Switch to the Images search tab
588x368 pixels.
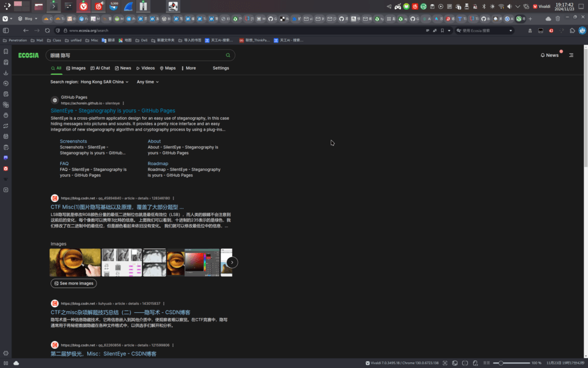click(76, 68)
